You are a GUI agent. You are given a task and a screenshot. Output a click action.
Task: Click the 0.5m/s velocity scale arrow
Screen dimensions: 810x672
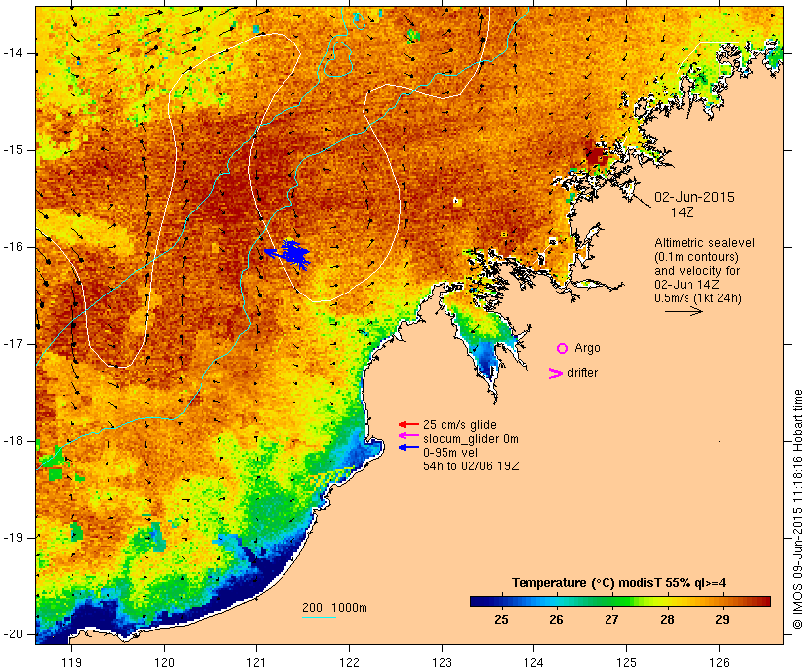684,311
